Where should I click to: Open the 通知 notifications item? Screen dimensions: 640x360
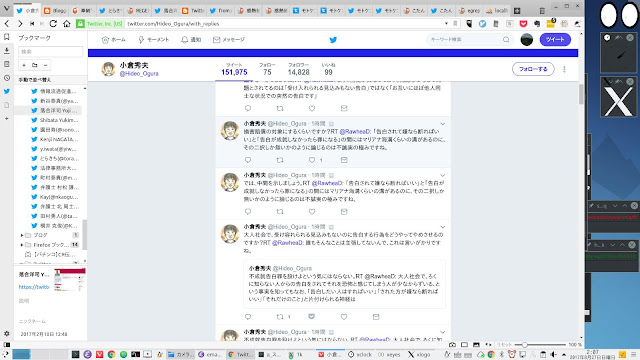(191, 40)
